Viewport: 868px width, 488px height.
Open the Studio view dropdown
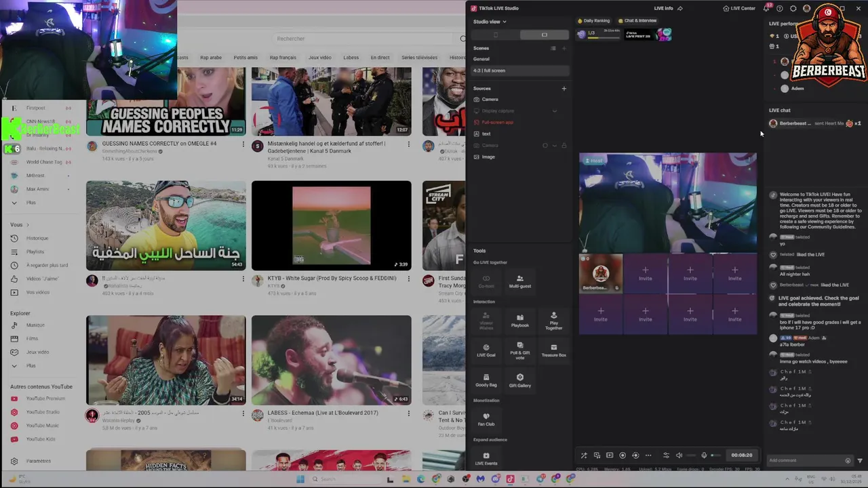point(490,22)
